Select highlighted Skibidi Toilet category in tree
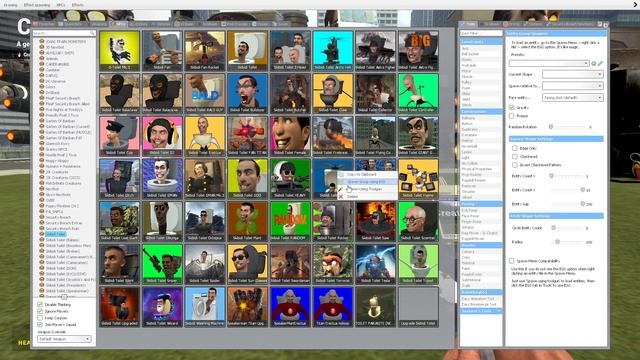The image size is (640, 360). click(56, 234)
